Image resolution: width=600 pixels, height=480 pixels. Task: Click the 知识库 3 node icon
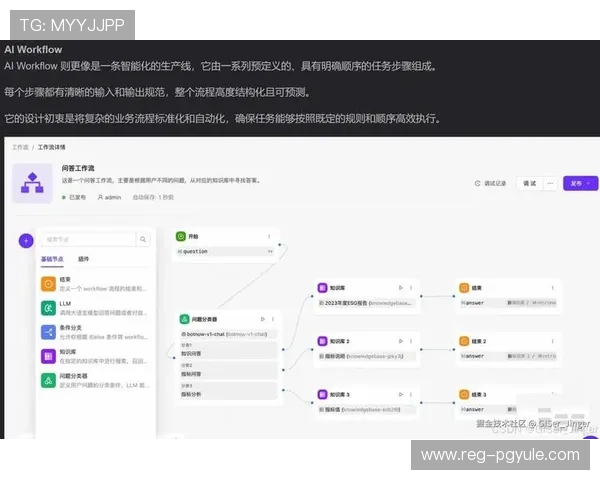tap(323, 394)
